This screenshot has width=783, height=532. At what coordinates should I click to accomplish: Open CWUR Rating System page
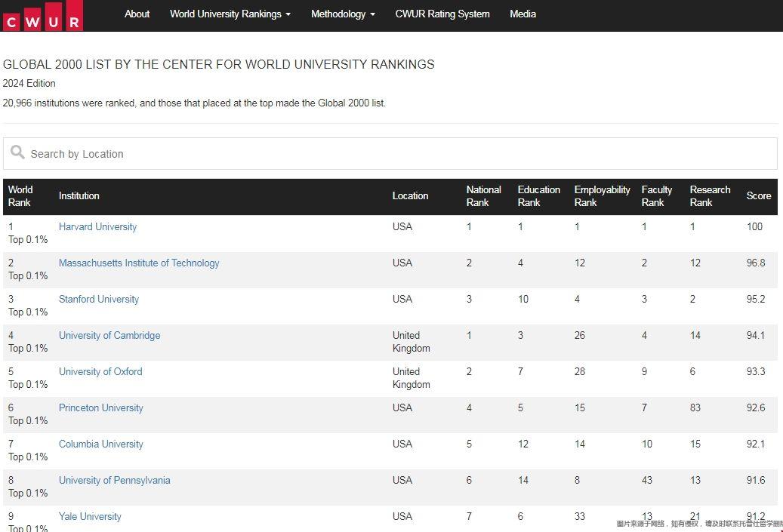442,14
